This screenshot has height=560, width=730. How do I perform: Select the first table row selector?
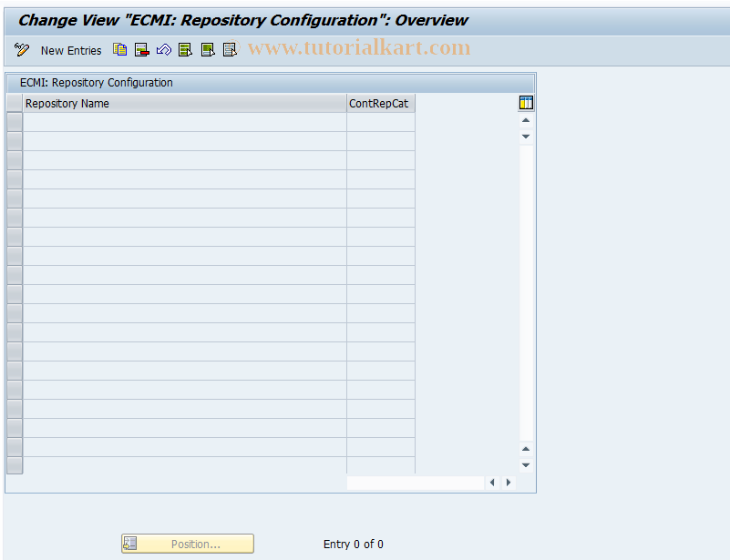click(15, 122)
